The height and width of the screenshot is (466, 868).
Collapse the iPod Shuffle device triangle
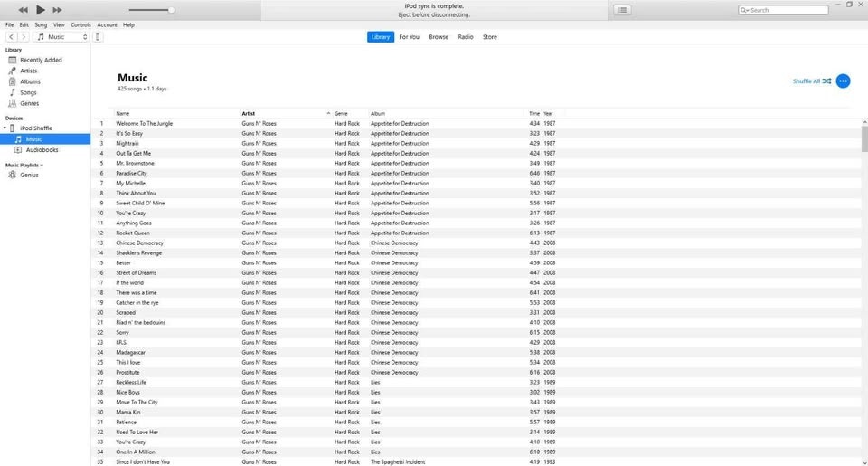(5, 128)
